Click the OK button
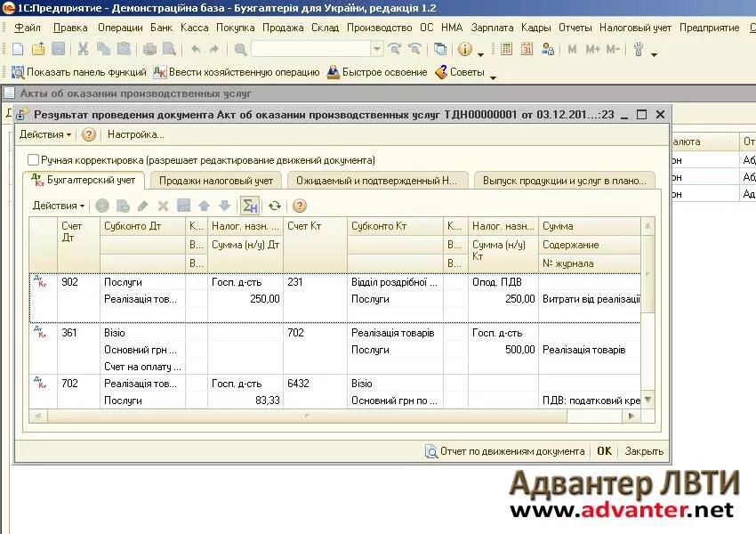 (604, 451)
